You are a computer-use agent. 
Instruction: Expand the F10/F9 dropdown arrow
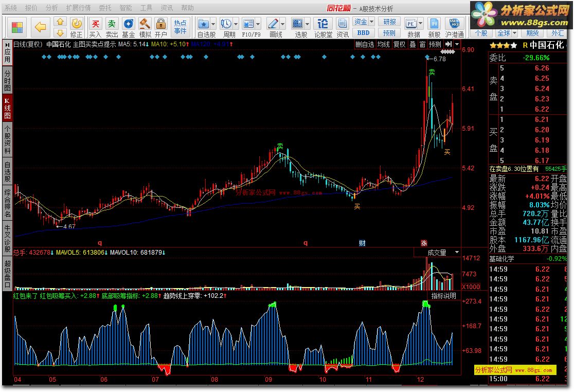[x=258, y=24]
